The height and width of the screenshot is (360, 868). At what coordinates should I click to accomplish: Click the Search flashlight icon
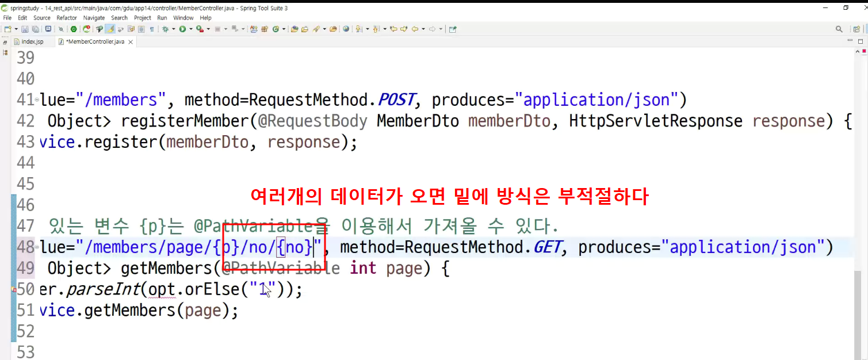pos(316,29)
